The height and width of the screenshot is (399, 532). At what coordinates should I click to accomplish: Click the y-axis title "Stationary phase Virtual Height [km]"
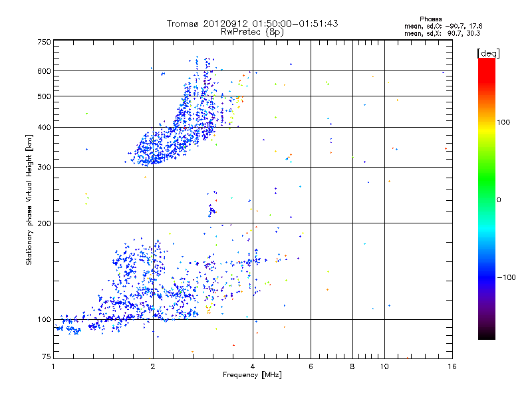(29, 199)
